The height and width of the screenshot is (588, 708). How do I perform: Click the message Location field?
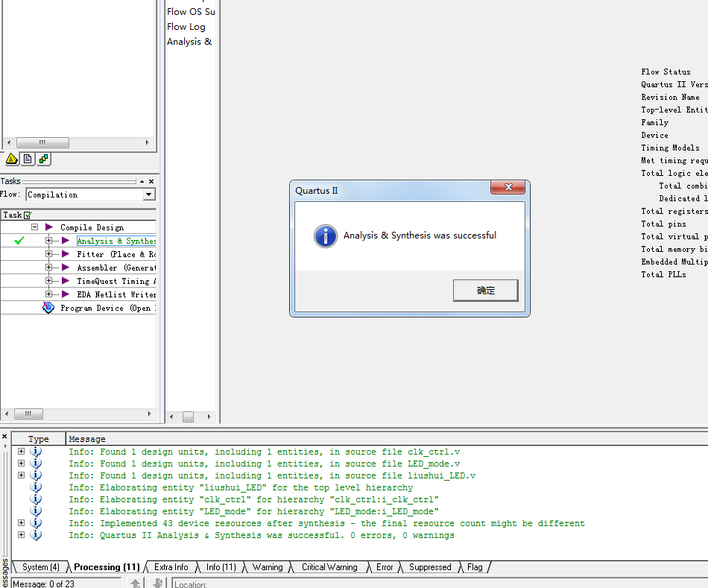point(440,584)
